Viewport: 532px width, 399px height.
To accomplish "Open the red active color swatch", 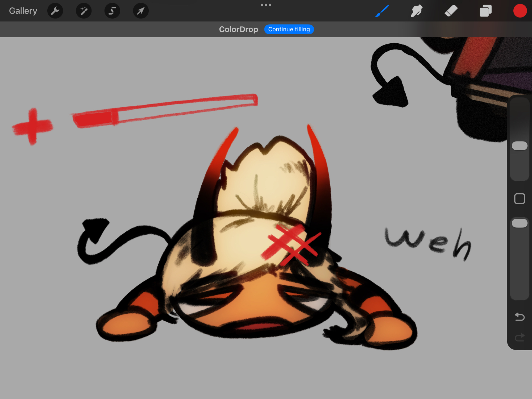I will 520,11.
